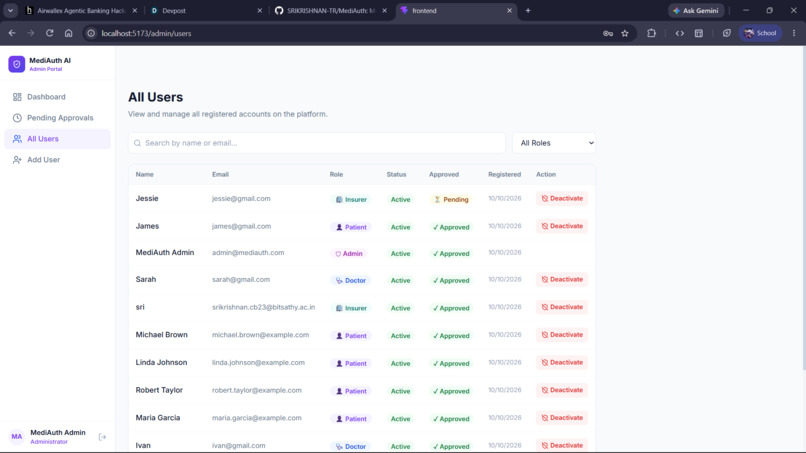The height and width of the screenshot is (453, 806).
Task: Click the site info icon in address bar
Action: click(x=91, y=33)
